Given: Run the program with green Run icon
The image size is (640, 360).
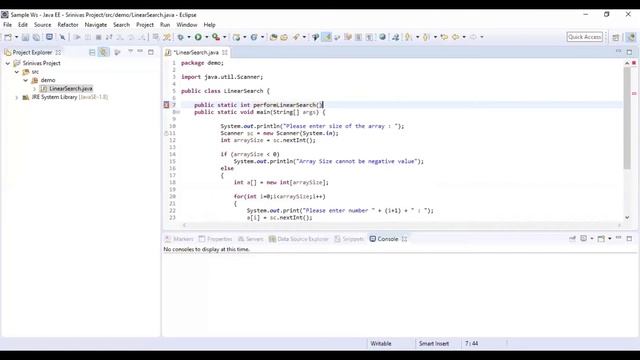Looking at the screenshot, I should tap(198, 37).
